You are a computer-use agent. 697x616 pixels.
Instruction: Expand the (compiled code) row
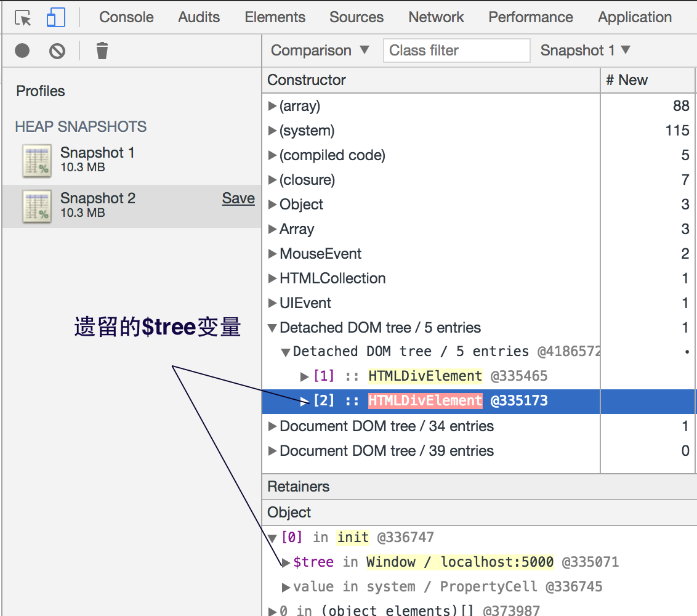click(x=272, y=155)
